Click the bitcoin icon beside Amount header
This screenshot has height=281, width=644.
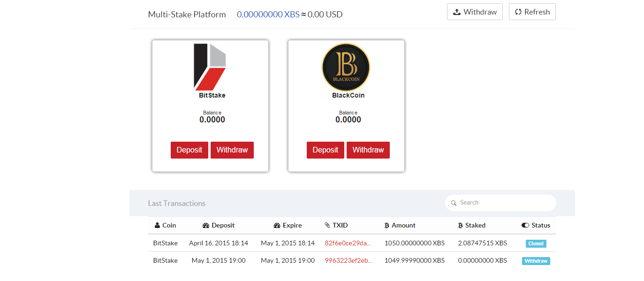coord(386,226)
